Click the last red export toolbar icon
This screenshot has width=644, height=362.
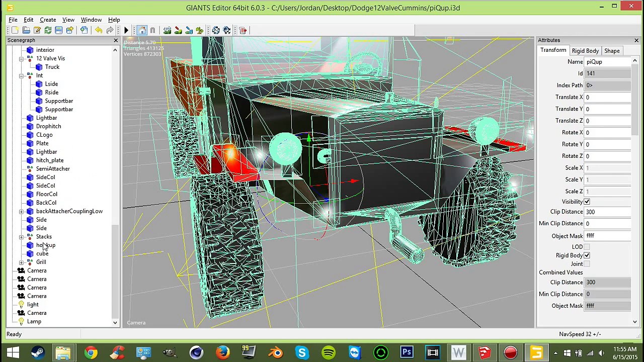pos(243,31)
